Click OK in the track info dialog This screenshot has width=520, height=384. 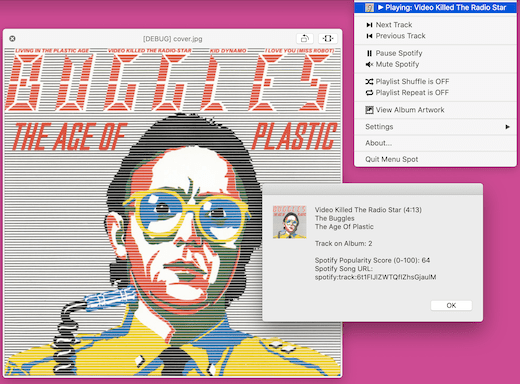[451, 305]
